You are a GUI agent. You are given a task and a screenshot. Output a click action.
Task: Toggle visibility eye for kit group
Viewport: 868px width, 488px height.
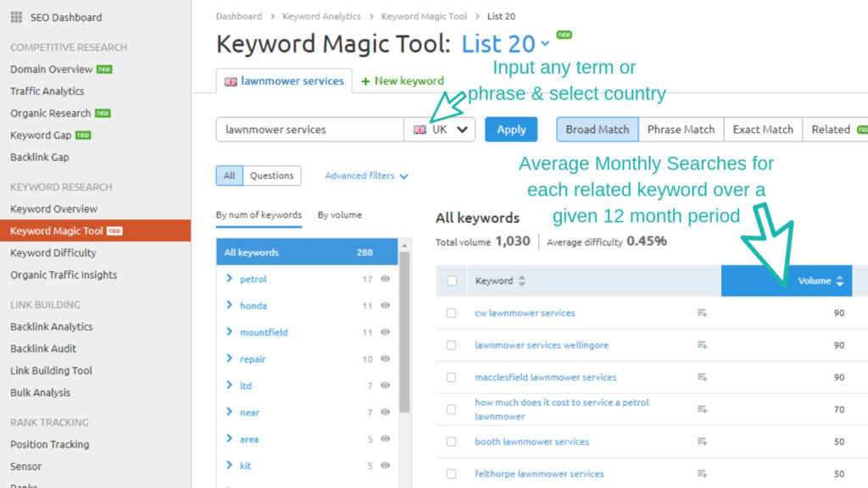(386, 465)
